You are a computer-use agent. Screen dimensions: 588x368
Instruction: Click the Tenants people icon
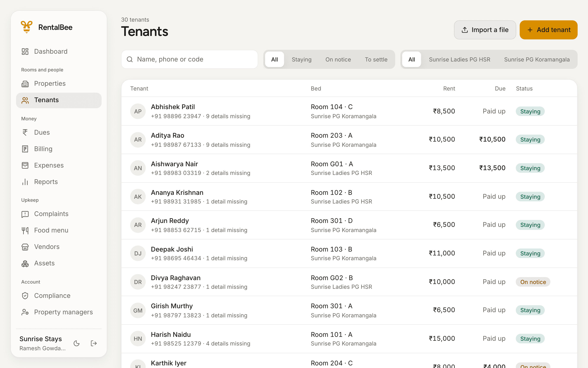pyautogui.click(x=25, y=100)
